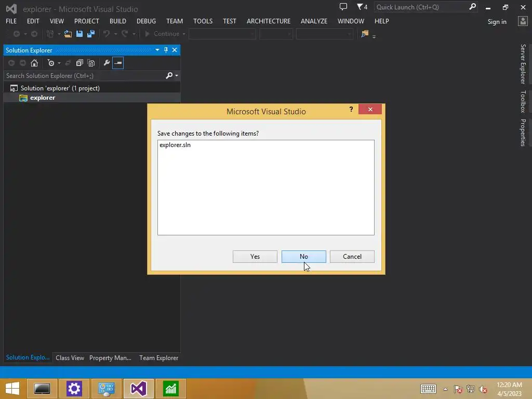The height and width of the screenshot is (399, 532).
Task: Click the Redo arrow in toolbar
Action: coord(125,34)
